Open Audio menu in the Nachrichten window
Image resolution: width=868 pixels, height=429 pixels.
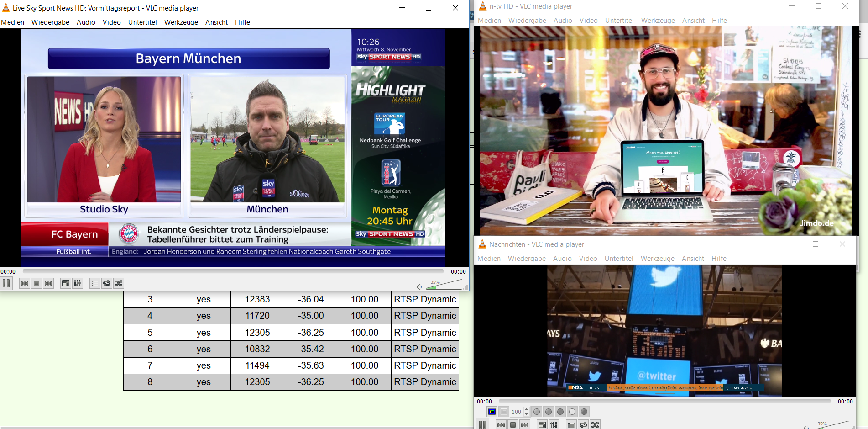563,259
